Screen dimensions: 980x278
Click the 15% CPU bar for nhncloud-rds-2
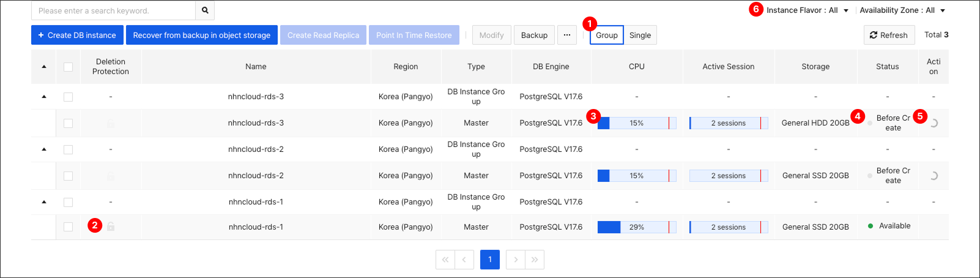coord(637,176)
